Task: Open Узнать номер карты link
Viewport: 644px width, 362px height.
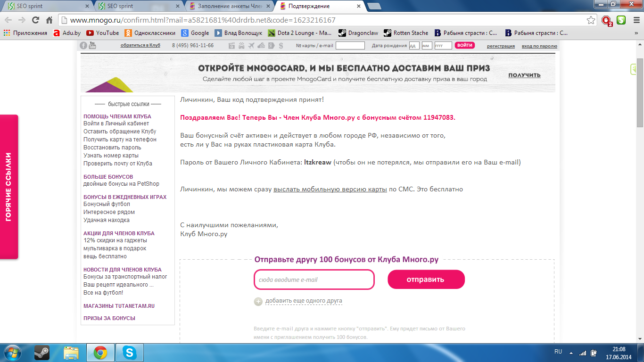Action: (111, 156)
